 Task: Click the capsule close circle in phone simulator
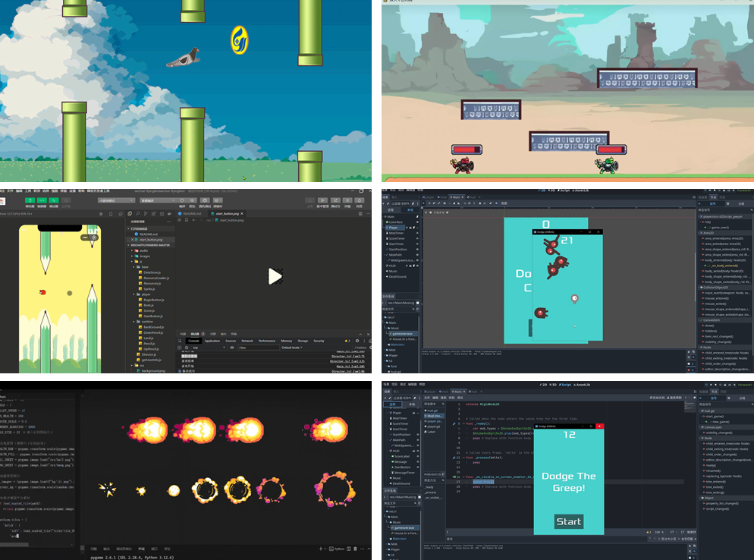tap(94, 238)
